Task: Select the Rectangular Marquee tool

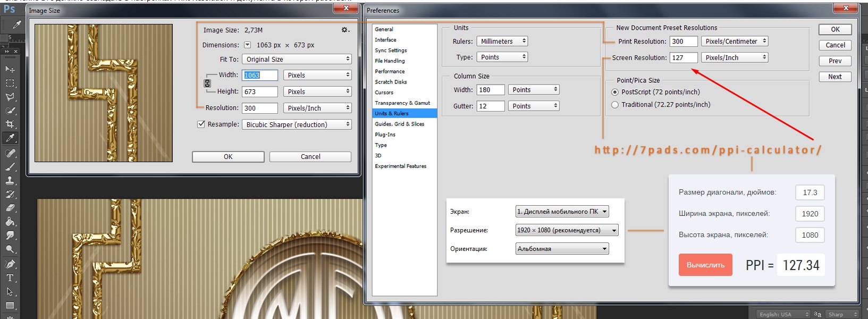Action: pyautogui.click(x=10, y=83)
